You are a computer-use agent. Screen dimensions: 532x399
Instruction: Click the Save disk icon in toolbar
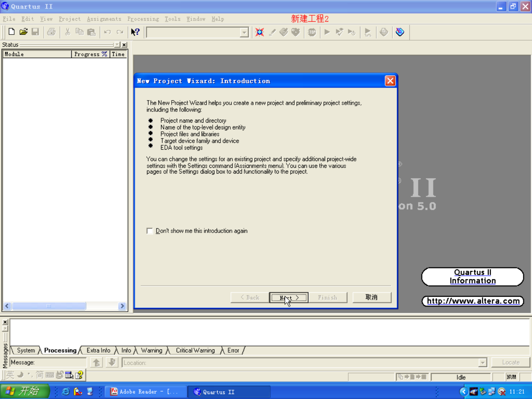coord(35,32)
